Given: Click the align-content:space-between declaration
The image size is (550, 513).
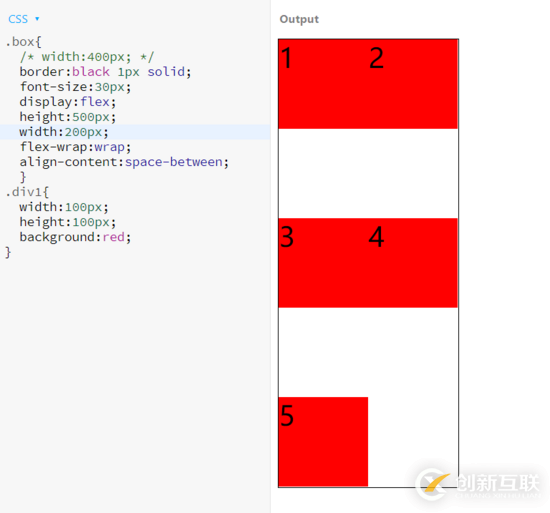Looking at the screenshot, I should 124,162.
